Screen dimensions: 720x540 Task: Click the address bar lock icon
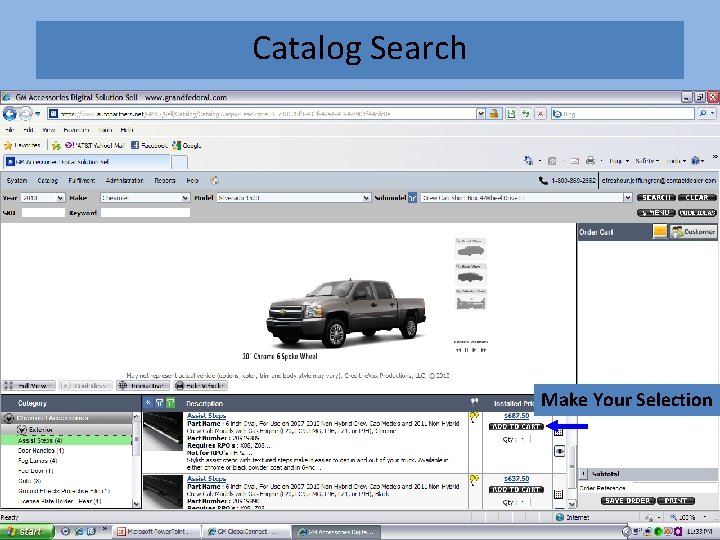click(494, 113)
